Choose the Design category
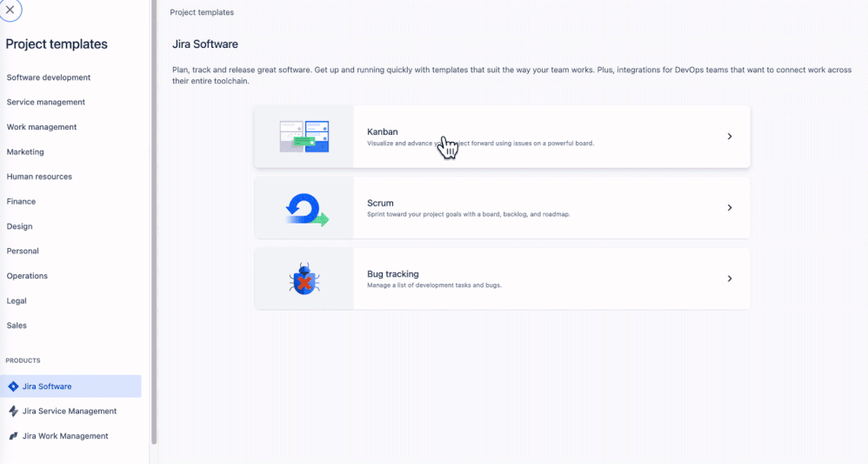Screen dimensions: 868x464 [x=19, y=226]
